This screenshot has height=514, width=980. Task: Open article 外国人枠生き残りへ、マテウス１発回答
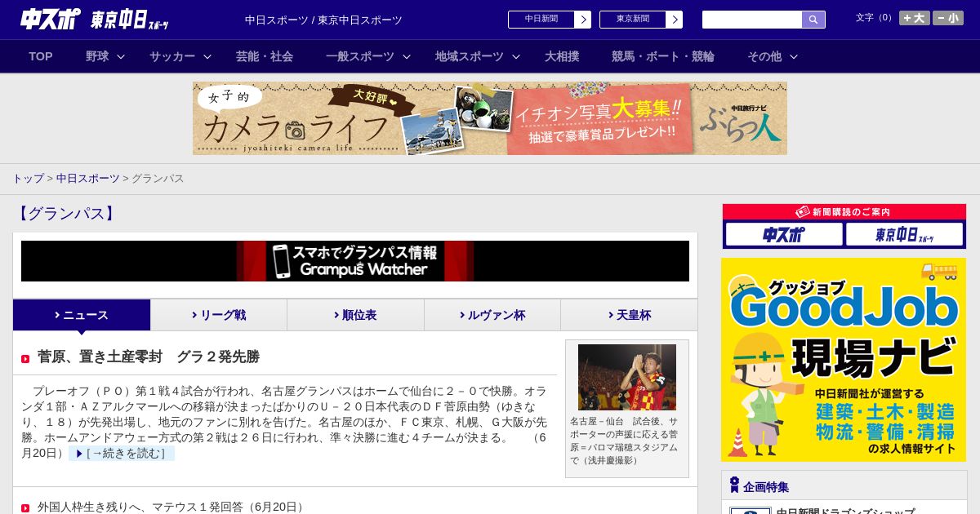(171, 507)
